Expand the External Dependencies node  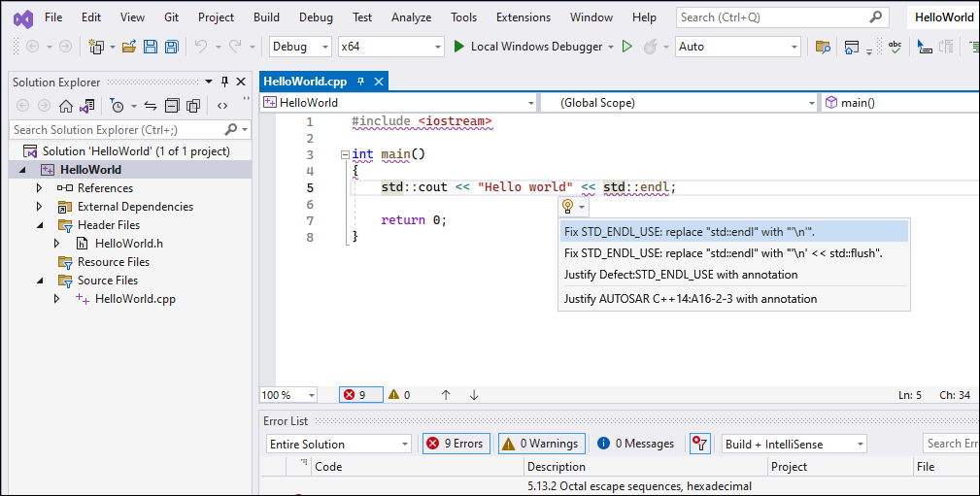coord(40,206)
